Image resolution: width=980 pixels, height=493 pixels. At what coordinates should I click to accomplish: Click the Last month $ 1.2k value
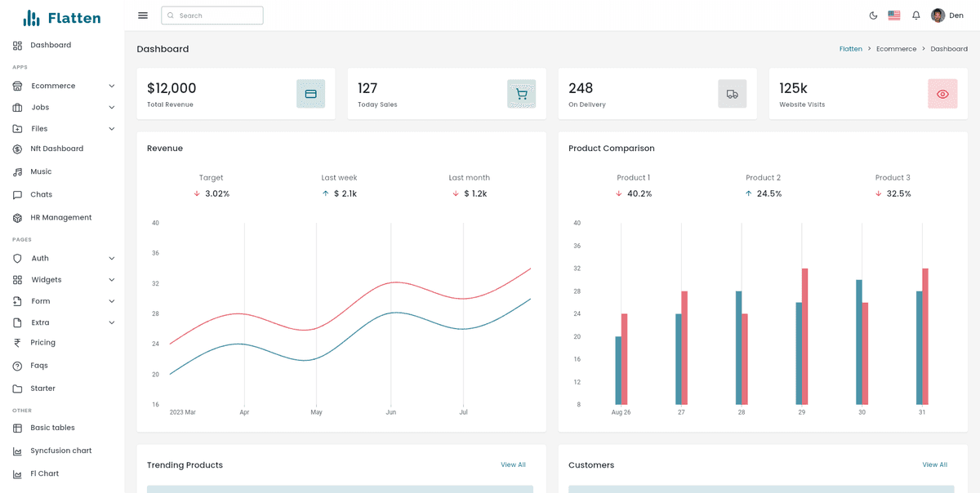[475, 193]
